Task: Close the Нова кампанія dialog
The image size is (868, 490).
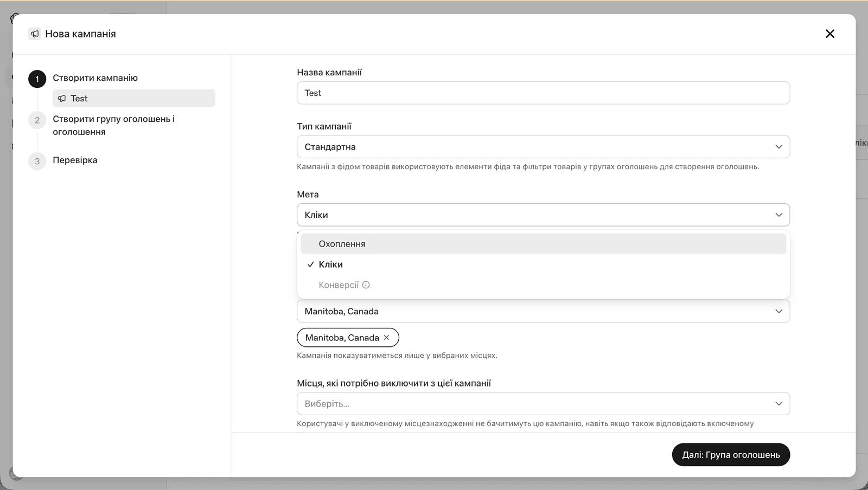Action: click(x=829, y=34)
